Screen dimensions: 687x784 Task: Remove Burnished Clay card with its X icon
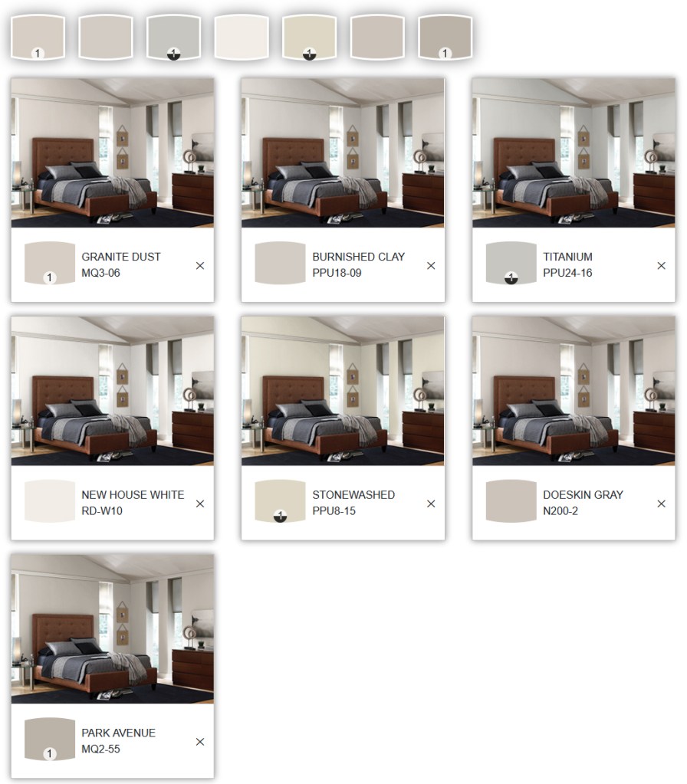click(x=431, y=265)
